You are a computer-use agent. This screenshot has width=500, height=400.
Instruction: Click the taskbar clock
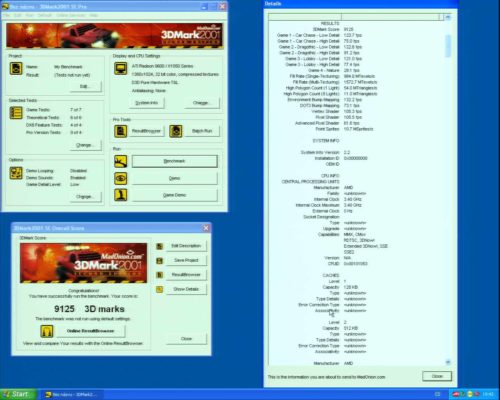pos(488,394)
